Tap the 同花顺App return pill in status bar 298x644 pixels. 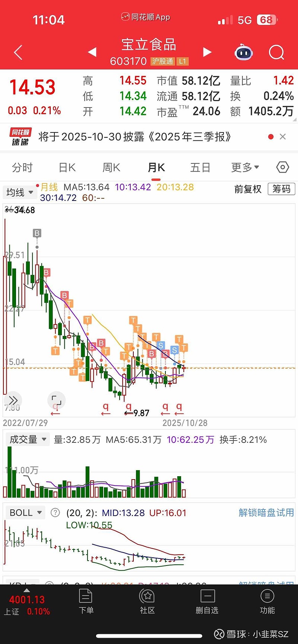tap(146, 17)
